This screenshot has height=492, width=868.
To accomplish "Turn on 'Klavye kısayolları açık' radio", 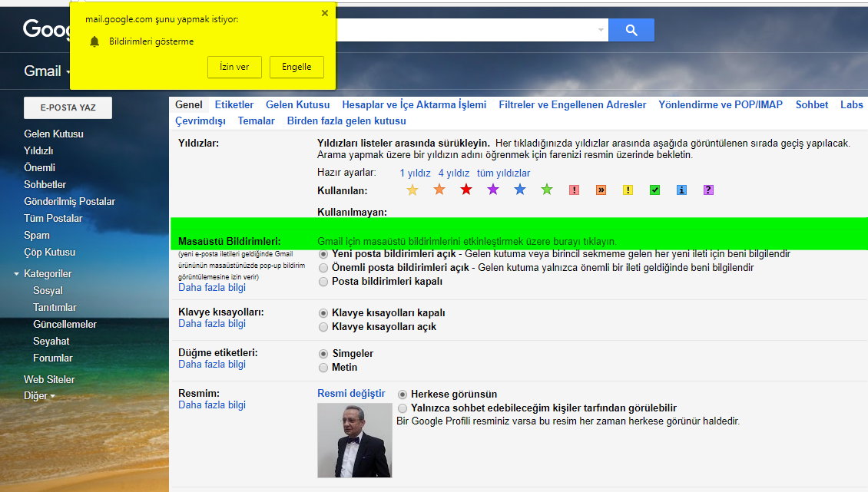I will pyautogui.click(x=323, y=327).
